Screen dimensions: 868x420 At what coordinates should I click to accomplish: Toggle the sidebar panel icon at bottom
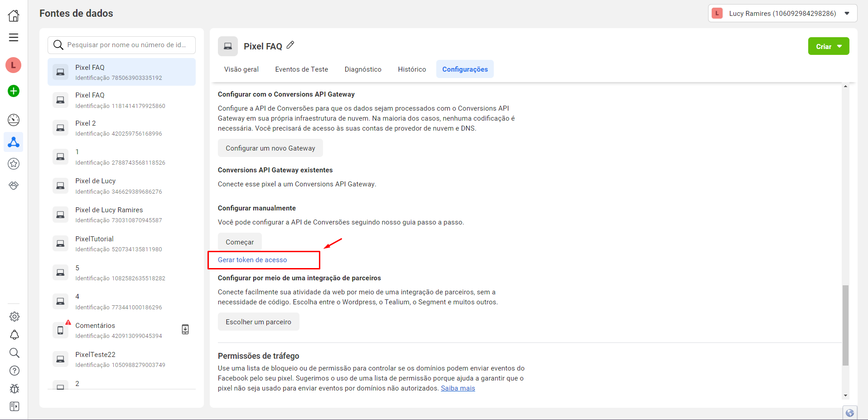[14, 406]
